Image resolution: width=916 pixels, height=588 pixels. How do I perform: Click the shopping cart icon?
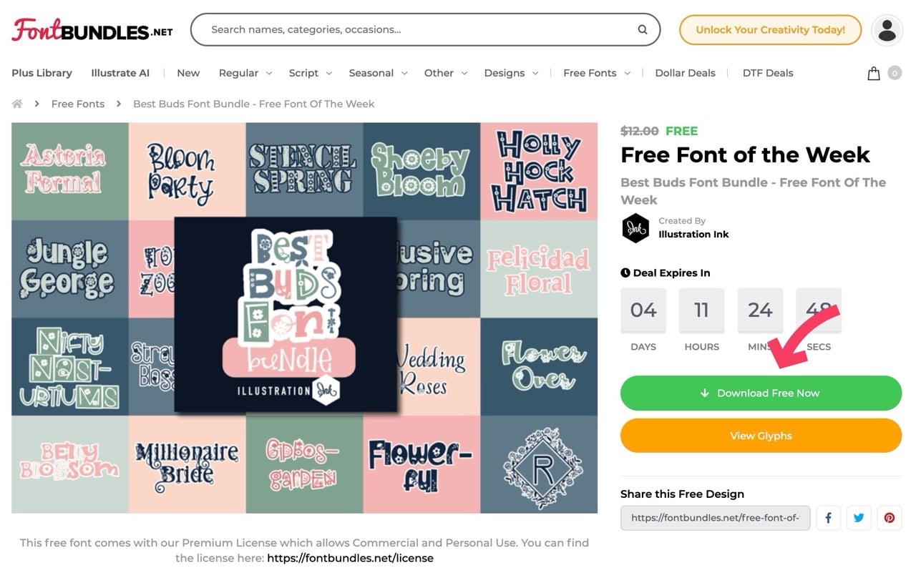click(x=873, y=72)
